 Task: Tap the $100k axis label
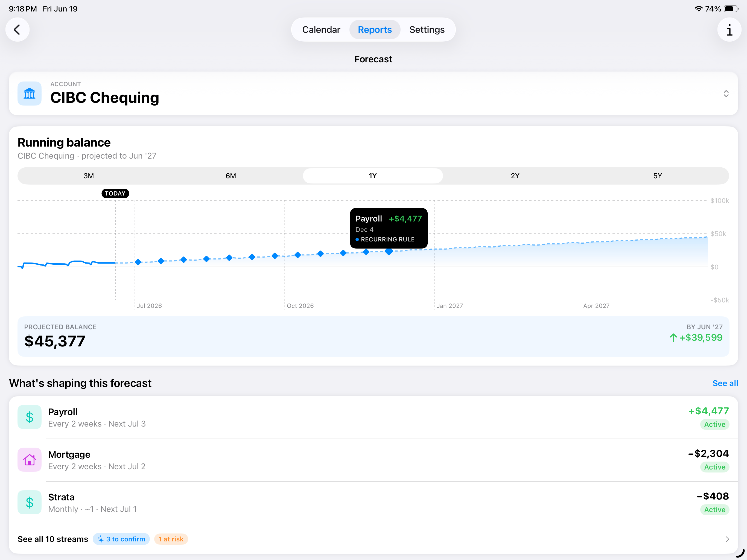click(x=720, y=201)
